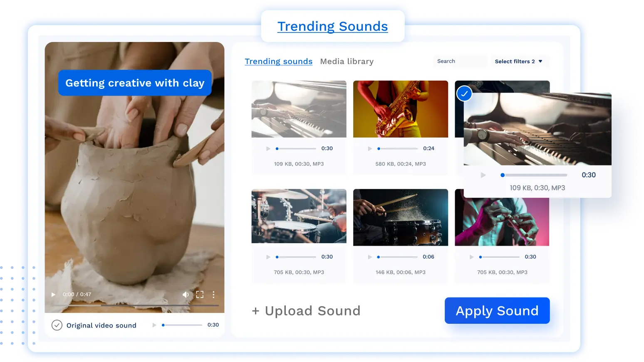The height and width of the screenshot is (362, 644).
Task: Enter fullscreen on the clay video
Action: click(200, 294)
